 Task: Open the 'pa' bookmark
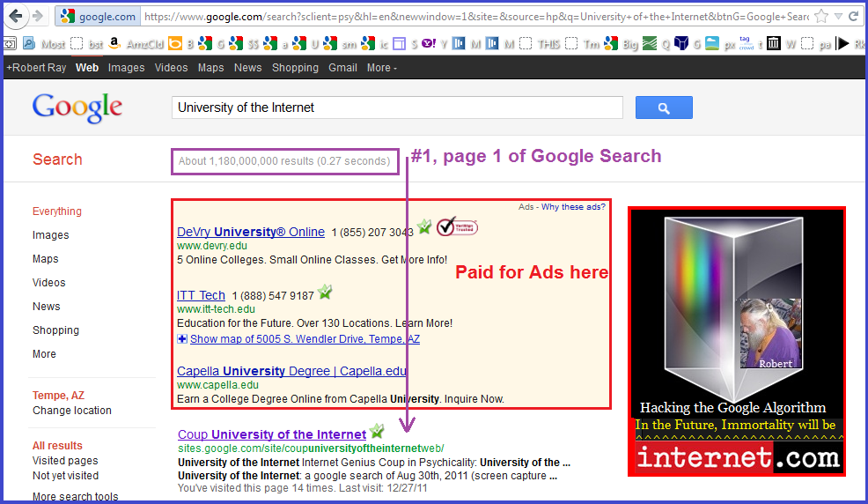(x=817, y=43)
